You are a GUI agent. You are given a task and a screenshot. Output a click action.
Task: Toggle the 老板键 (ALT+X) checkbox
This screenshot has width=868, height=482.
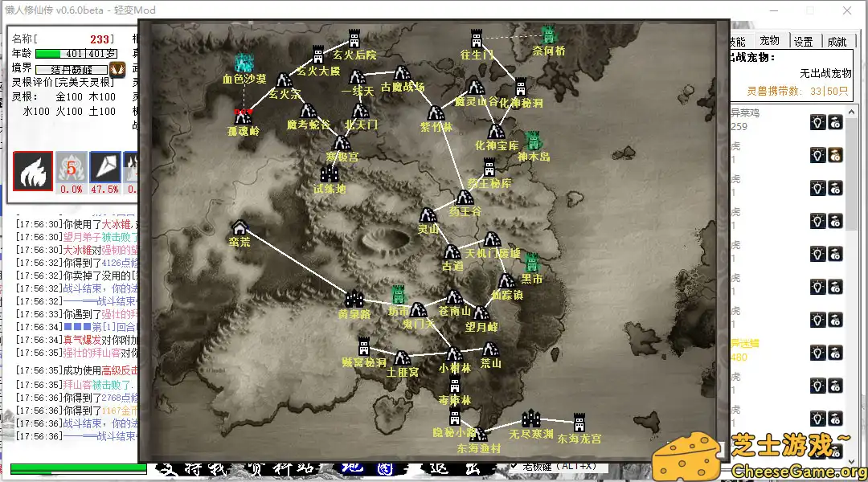(515, 466)
